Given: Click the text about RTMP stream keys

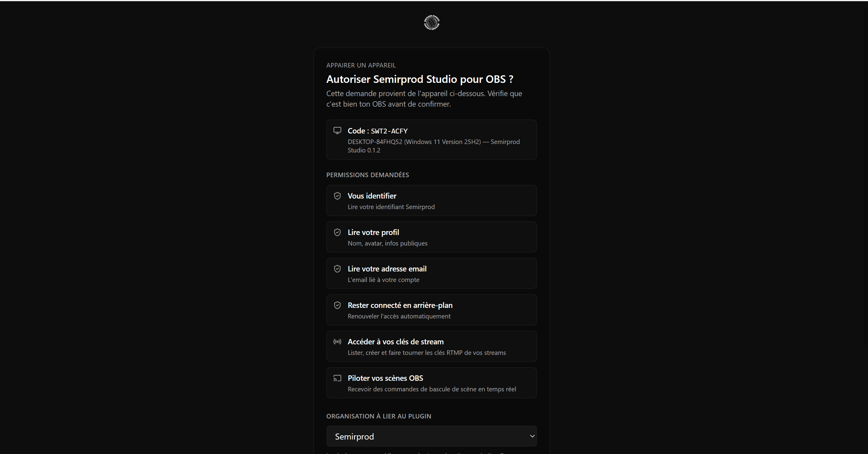Looking at the screenshot, I should coord(427,352).
